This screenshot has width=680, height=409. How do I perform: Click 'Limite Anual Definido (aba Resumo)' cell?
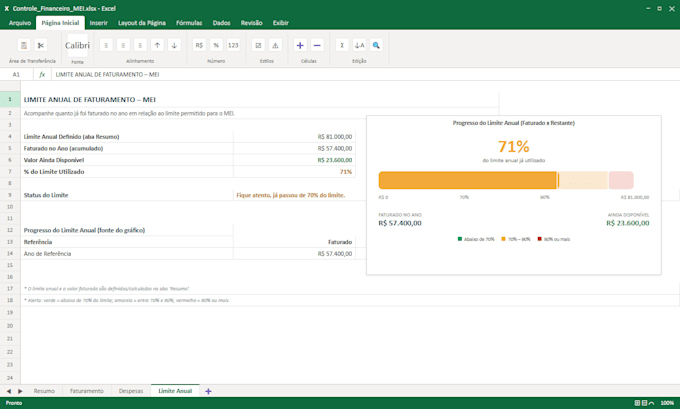127,137
